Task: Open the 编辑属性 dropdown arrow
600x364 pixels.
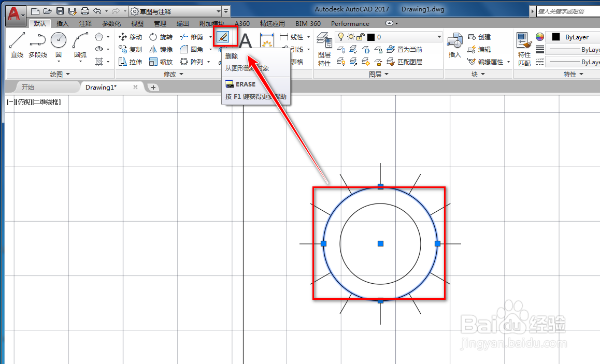Action: pyautogui.click(x=508, y=62)
